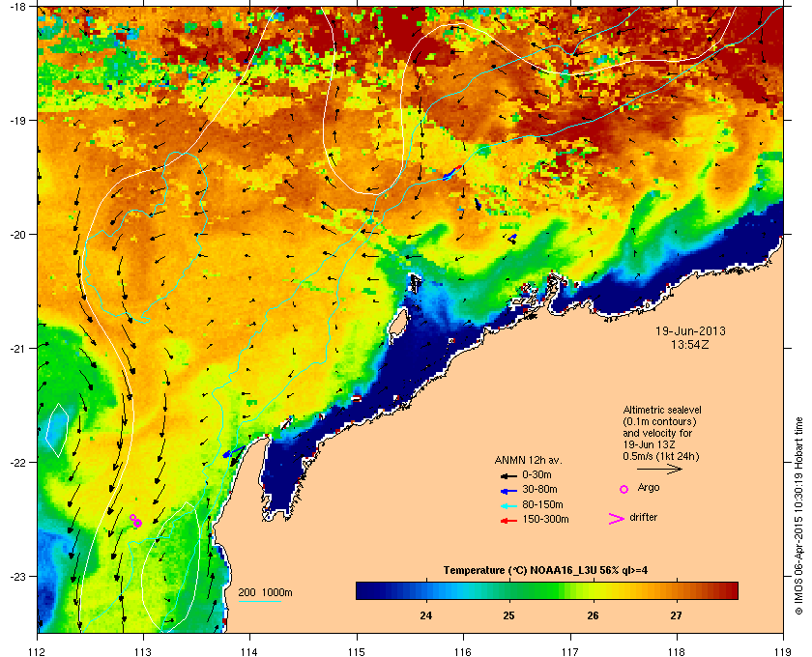Viewport: 812px width, 657px height.
Task: Click the temperature colorbar at 26 degrees
Action: (x=593, y=590)
